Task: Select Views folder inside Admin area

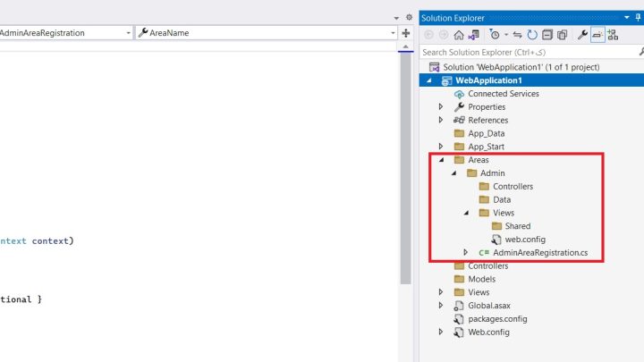Action: click(x=503, y=213)
